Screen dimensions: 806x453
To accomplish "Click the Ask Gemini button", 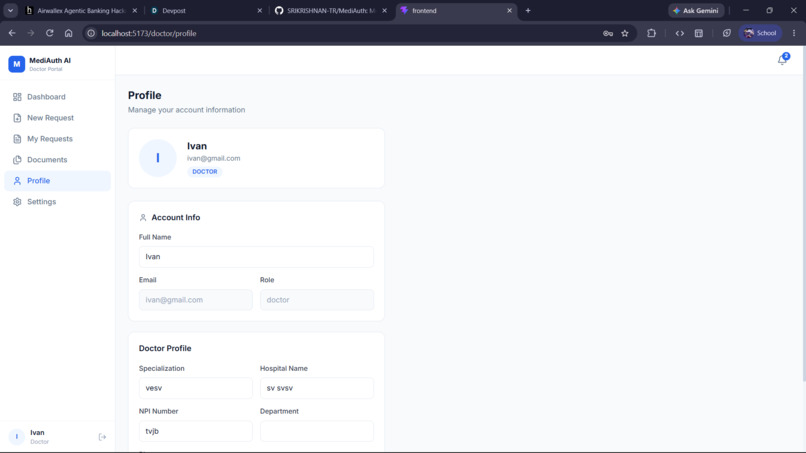I will [x=696, y=10].
